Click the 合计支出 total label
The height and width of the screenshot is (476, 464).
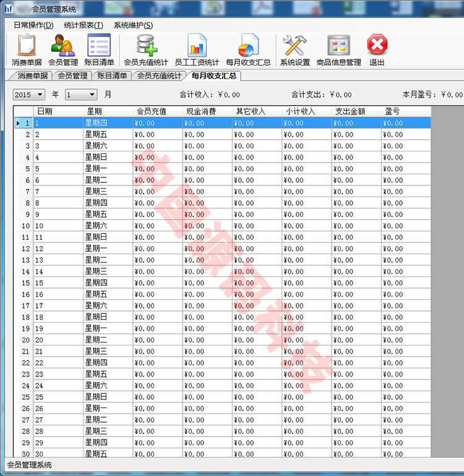(322, 95)
